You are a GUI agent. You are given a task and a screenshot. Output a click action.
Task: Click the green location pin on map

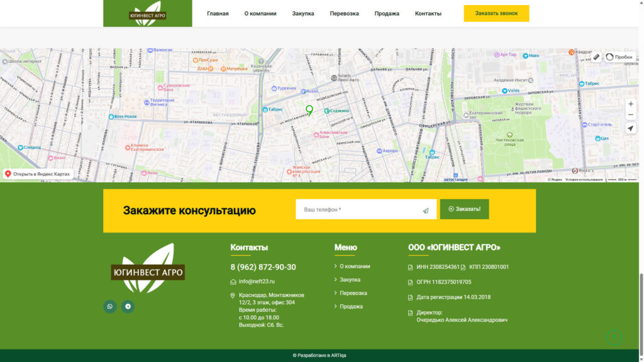pyautogui.click(x=309, y=111)
